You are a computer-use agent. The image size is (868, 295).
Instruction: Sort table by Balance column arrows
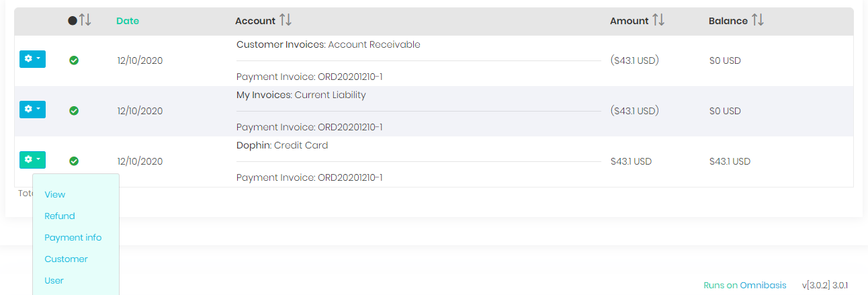pos(757,21)
